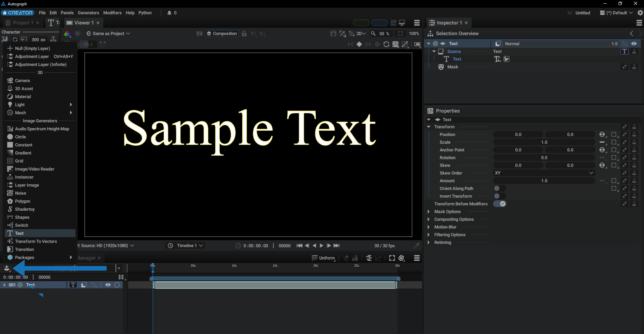Click the refresh viewer icon
The height and width of the screenshot is (334, 644).
click(x=386, y=44)
